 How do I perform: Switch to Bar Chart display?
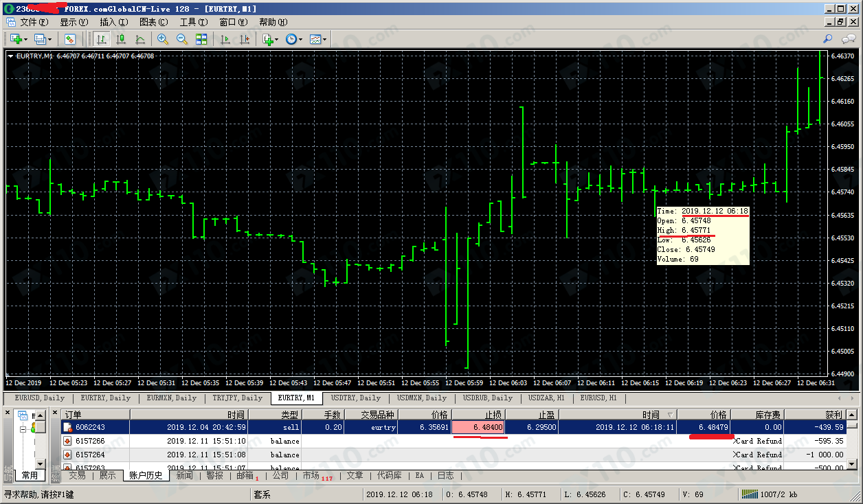coord(101,39)
